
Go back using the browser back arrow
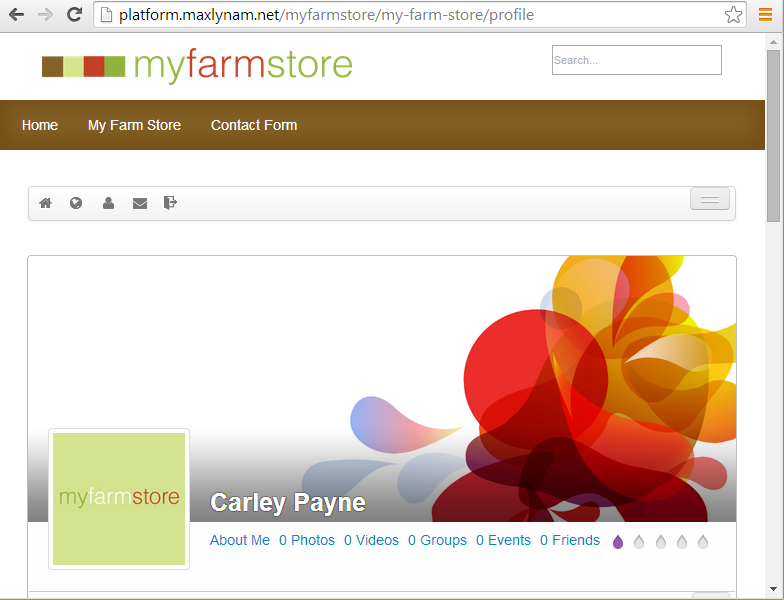(x=16, y=14)
